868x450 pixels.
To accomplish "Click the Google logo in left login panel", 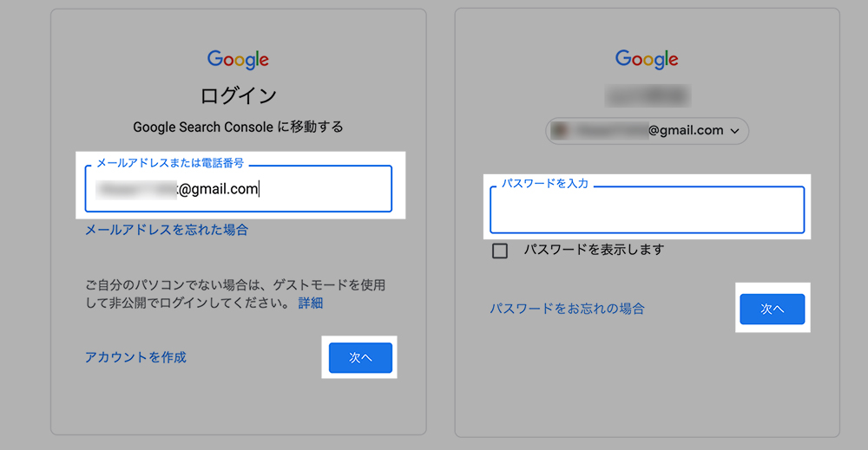I will coord(238,60).
